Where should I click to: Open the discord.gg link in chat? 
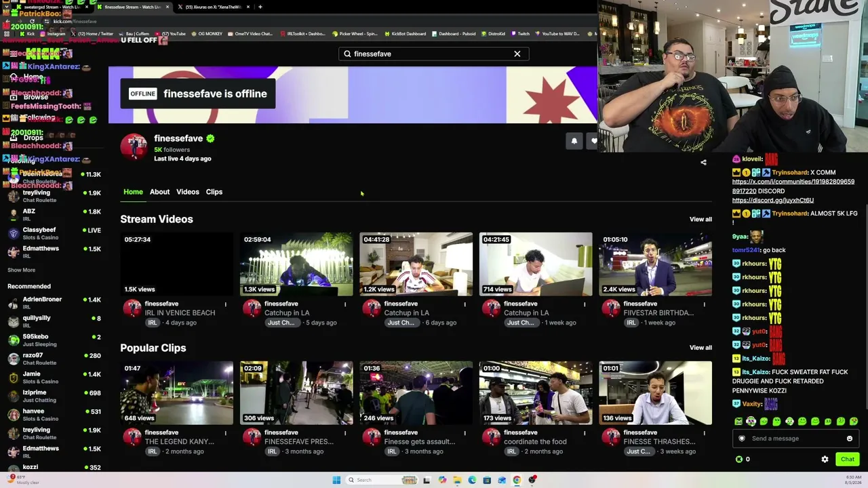[x=773, y=200]
